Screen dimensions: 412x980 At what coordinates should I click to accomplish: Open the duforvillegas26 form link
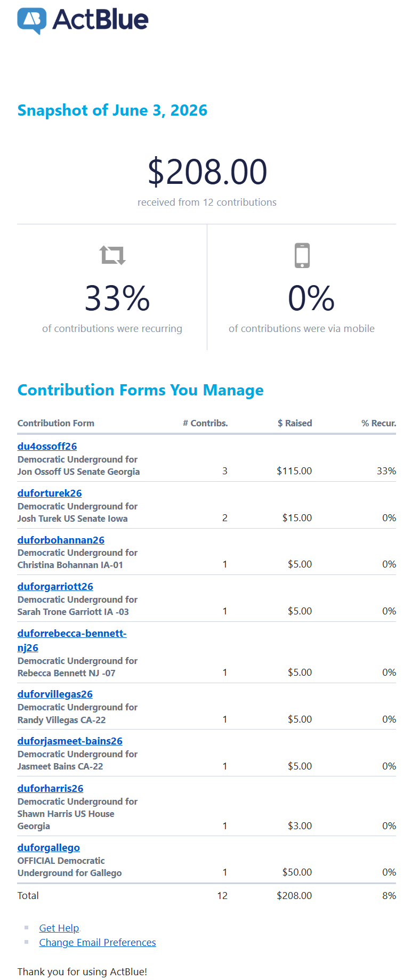click(x=55, y=694)
